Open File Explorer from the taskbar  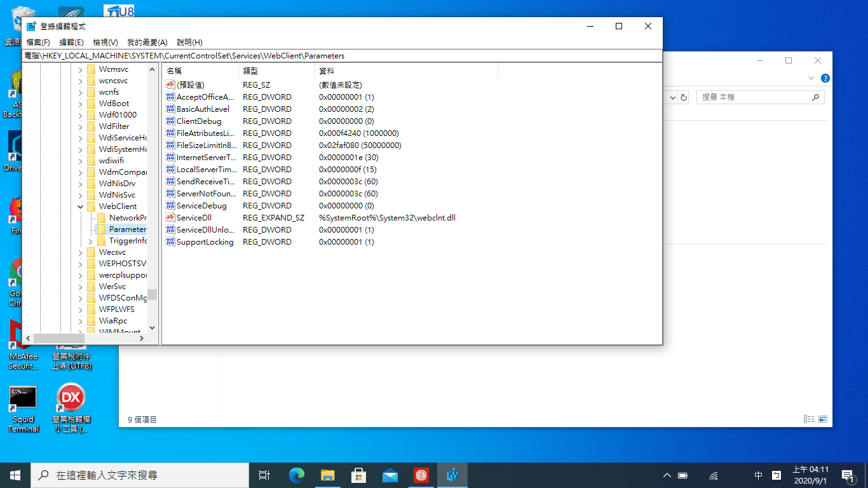(328, 475)
